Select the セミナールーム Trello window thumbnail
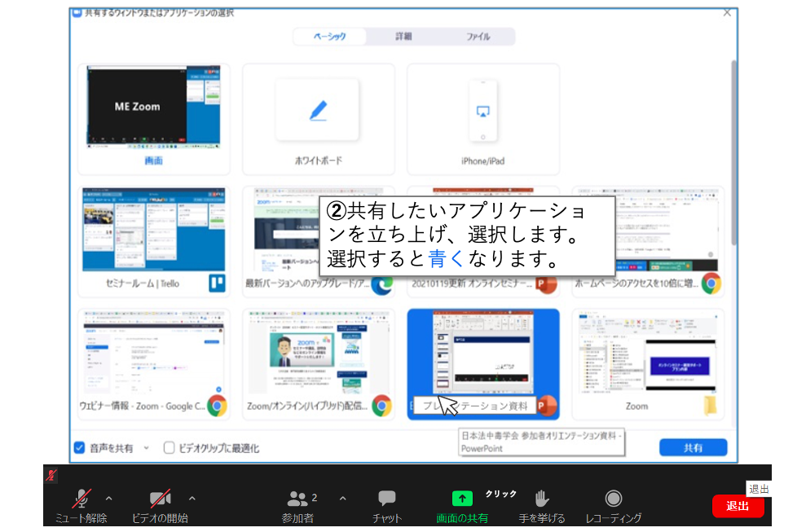Viewport: 806px width, 532px height. tap(154, 242)
